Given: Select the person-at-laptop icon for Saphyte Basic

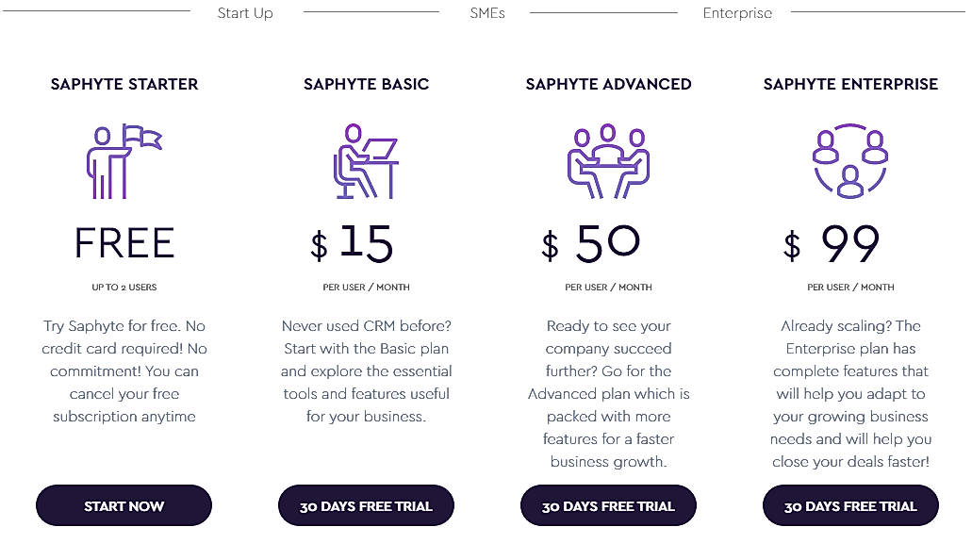Looking at the screenshot, I should [366, 162].
